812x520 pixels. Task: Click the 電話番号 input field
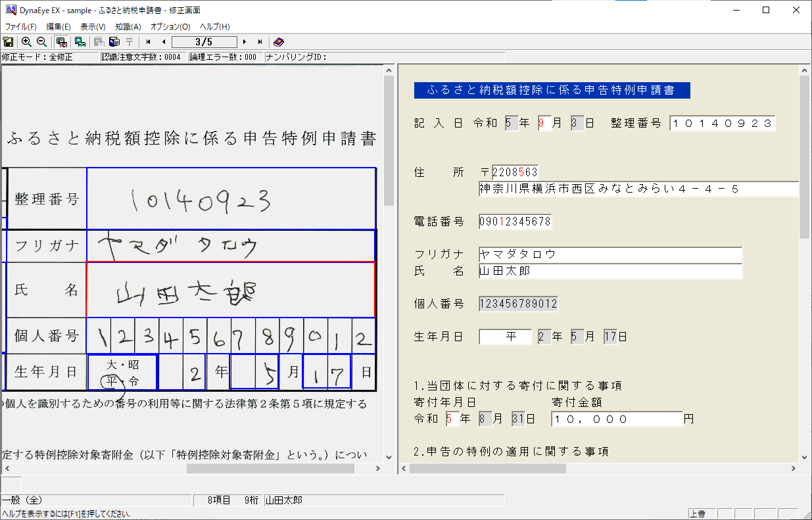point(515,222)
